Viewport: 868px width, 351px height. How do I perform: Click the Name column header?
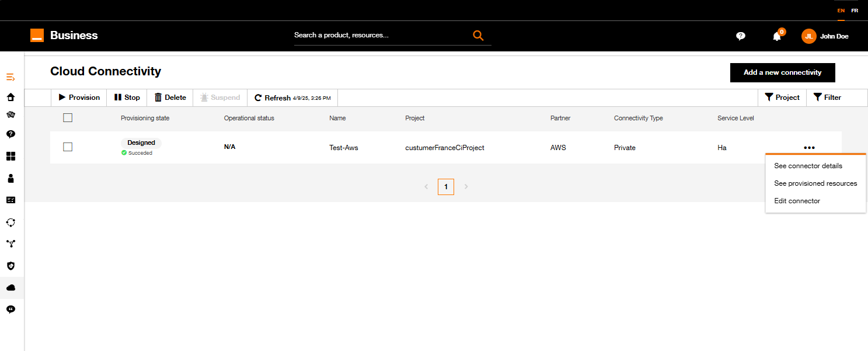pos(337,118)
